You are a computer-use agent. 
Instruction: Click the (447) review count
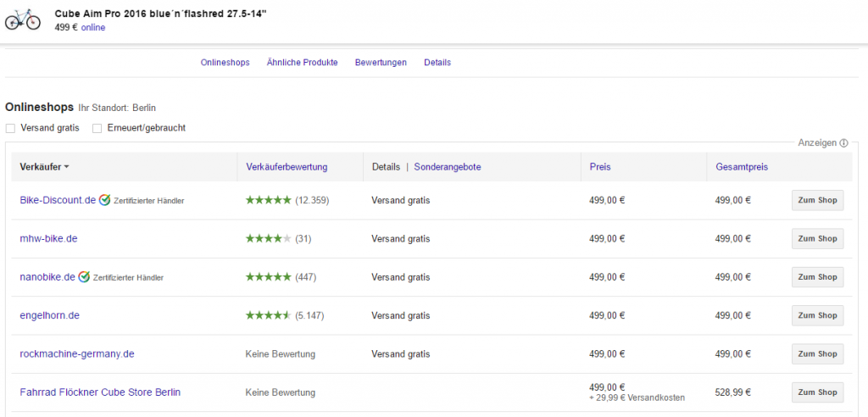coord(305,277)
